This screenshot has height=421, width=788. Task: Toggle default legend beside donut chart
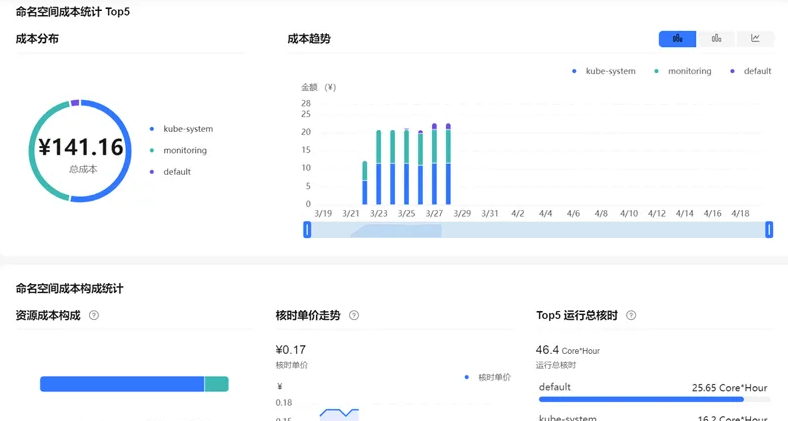coord(170,172)
